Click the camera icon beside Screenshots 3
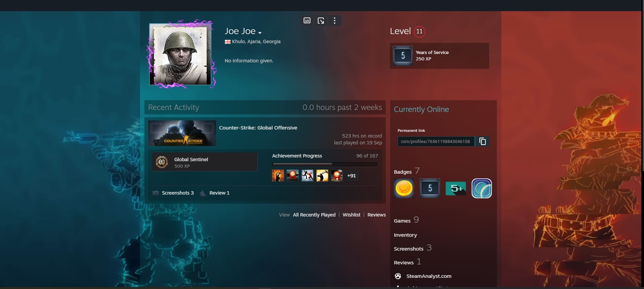The height and width of the screenshot is (289, 644). point(156,193)
